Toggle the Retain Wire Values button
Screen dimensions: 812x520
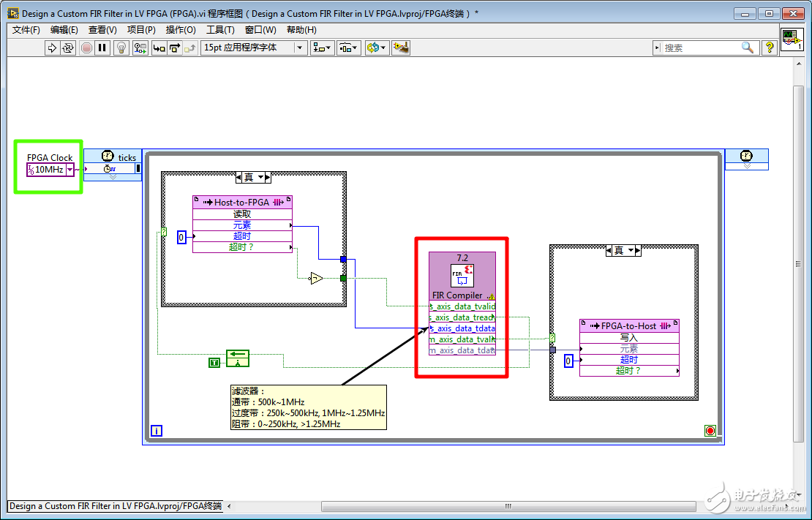pyautogui.click(x=140, y=48)
